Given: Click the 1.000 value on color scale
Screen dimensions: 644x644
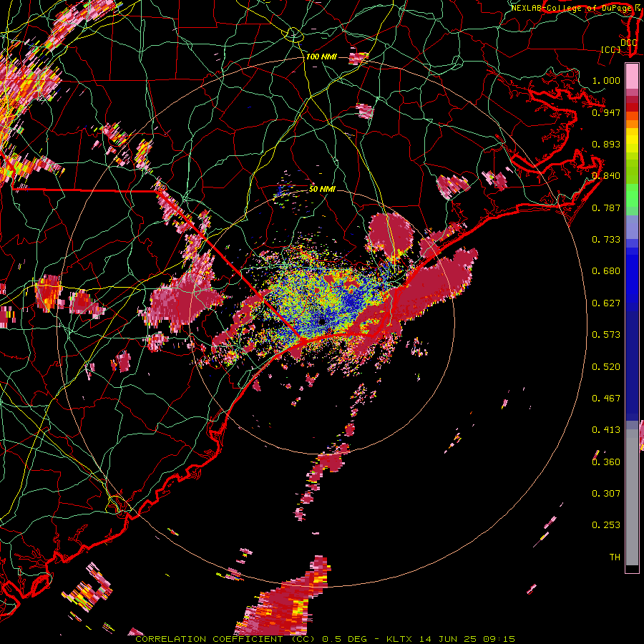Looking at the screenshot, I should tap(606, 80).
